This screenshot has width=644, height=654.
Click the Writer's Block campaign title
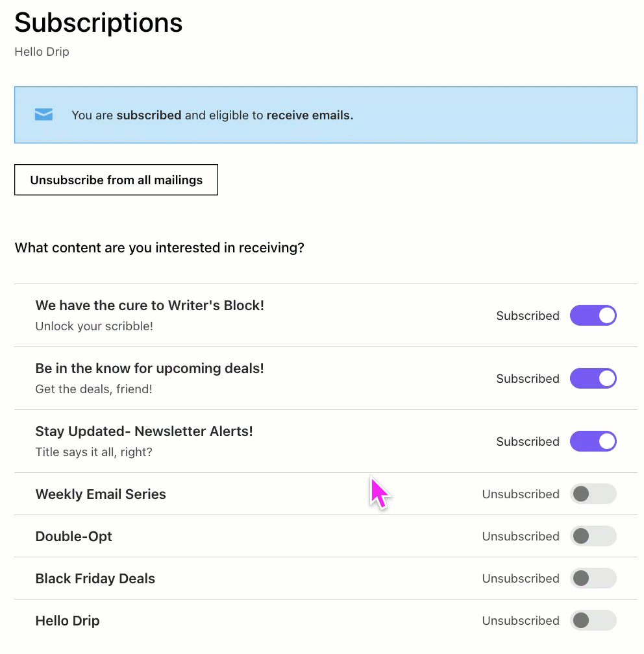click(x=150, y=305)
